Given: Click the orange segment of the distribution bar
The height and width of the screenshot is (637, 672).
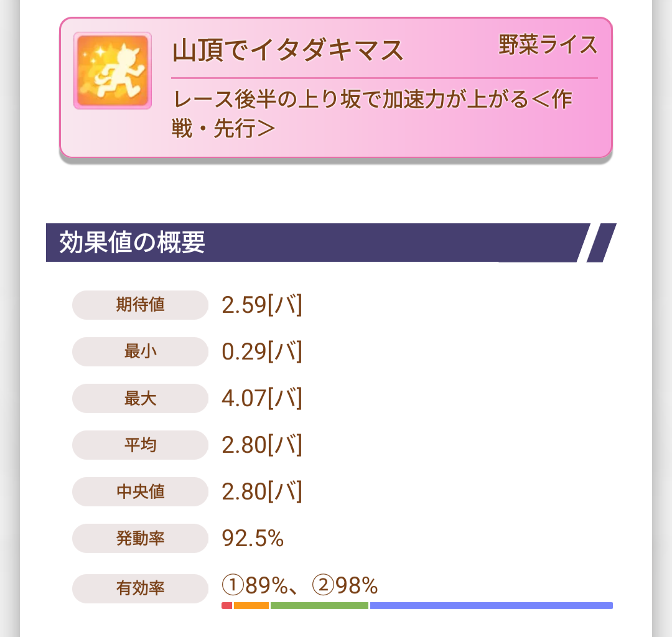Looking at the screenshot, I should 251,605.
